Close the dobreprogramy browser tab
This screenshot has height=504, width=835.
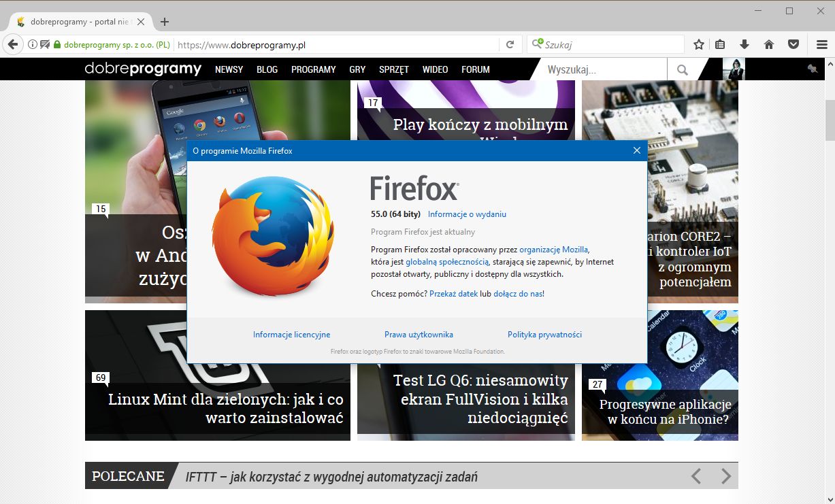pyautogui.click(x=141, y=22)
